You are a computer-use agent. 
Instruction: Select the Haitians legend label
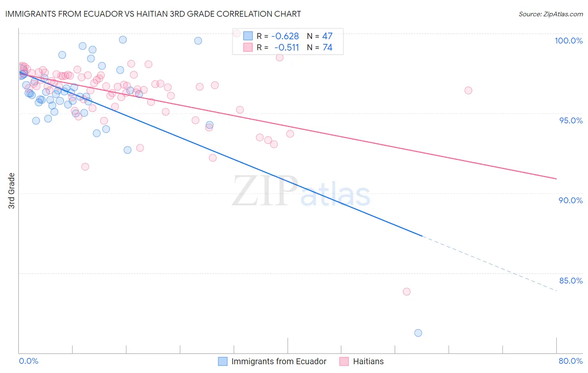[x=368, y=361]
